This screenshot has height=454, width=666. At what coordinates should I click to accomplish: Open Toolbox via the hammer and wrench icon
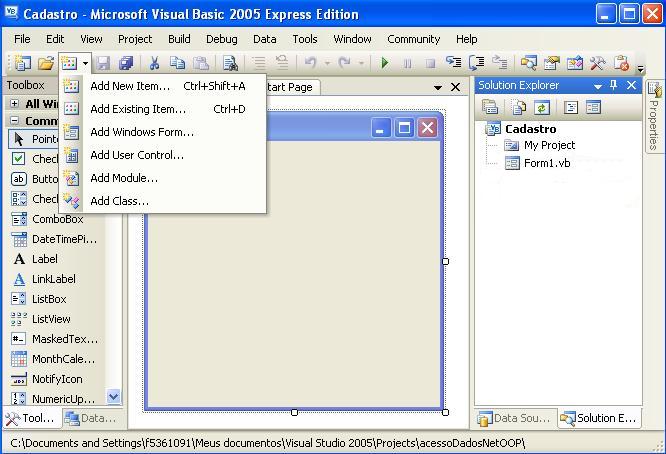click(598, 63)
